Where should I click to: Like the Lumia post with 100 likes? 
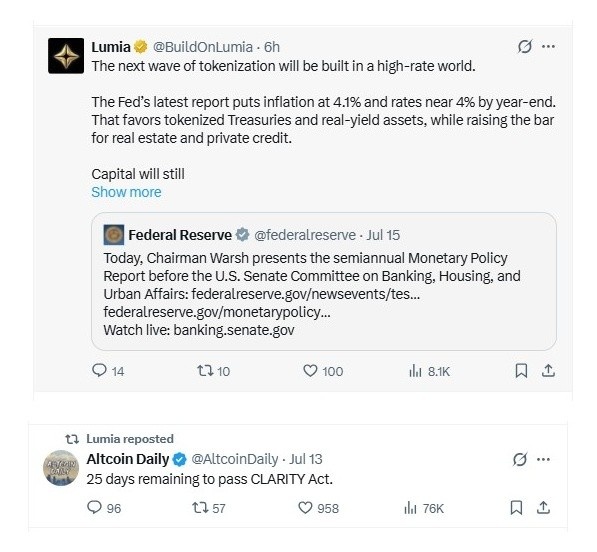(323, 371)
